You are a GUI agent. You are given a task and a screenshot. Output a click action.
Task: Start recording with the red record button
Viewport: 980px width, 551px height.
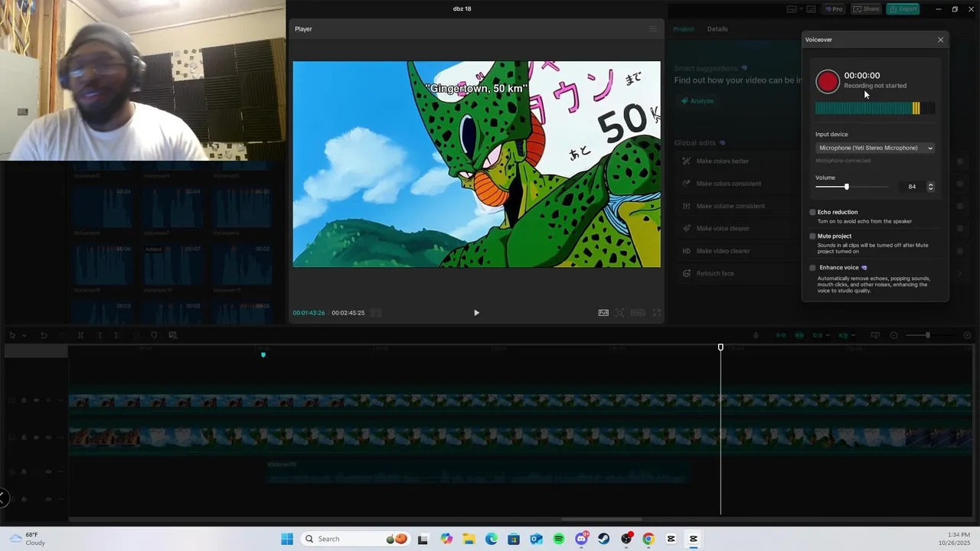tap(828, 81)
